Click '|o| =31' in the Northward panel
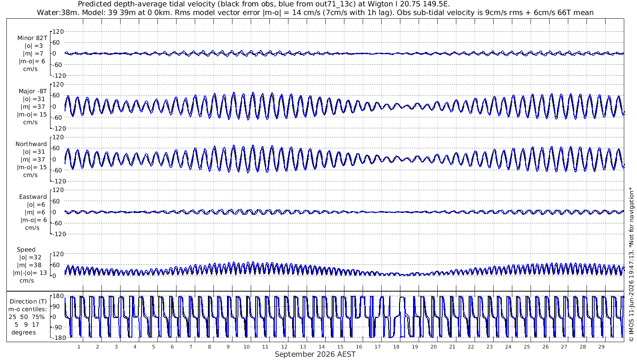637x364 pixels. point(34,152)
